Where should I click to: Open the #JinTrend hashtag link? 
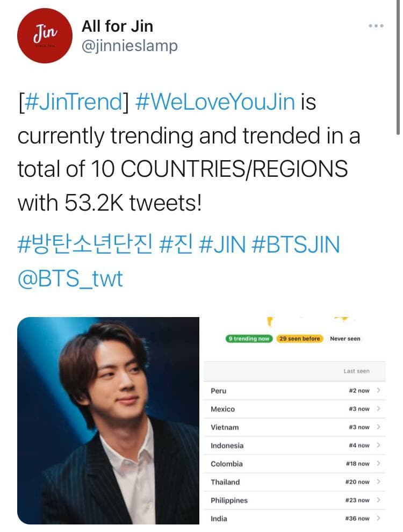click(74, 102)
